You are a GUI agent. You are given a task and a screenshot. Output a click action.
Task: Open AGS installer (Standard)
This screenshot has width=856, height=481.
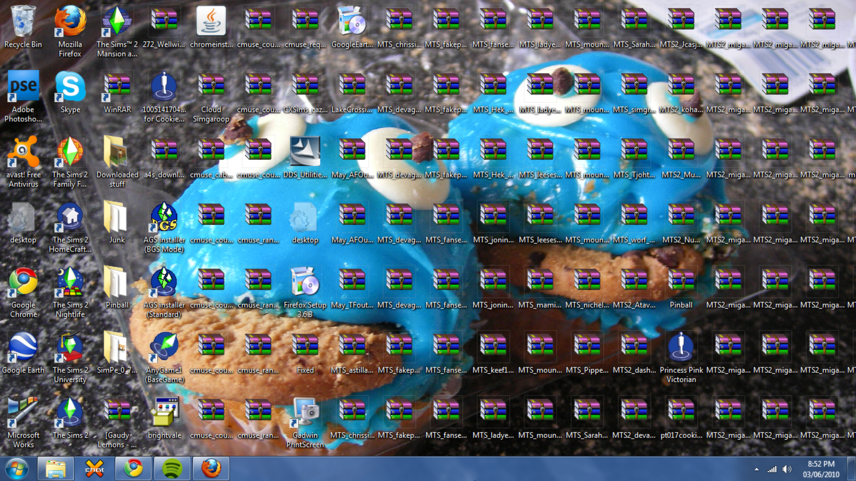pyautogui.click(x=164, y=292)
